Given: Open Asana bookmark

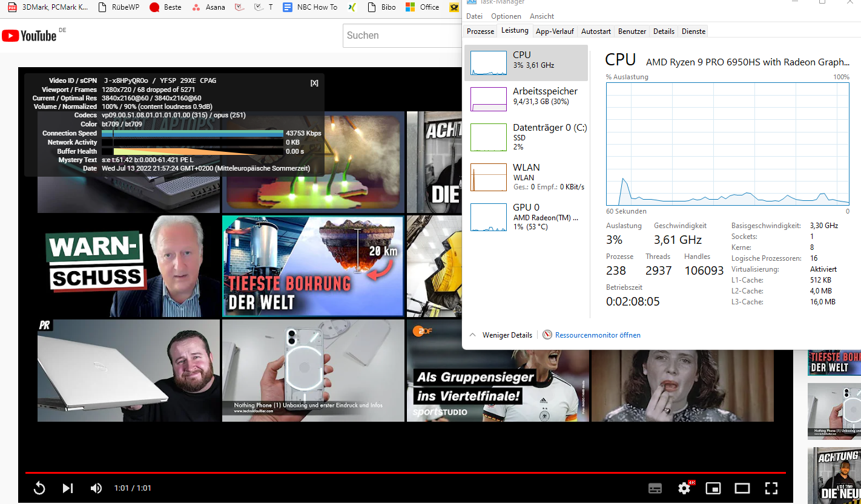Looking at the screenshot, I should pos(208,7).
